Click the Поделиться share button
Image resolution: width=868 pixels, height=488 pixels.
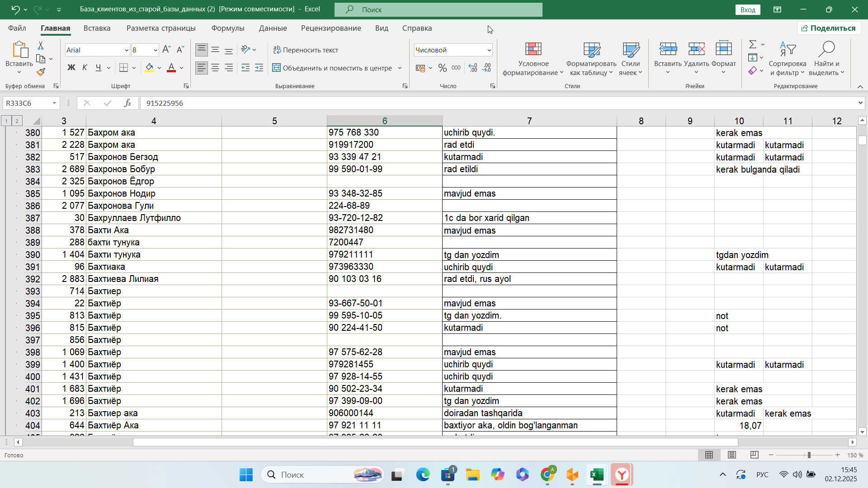829,28
